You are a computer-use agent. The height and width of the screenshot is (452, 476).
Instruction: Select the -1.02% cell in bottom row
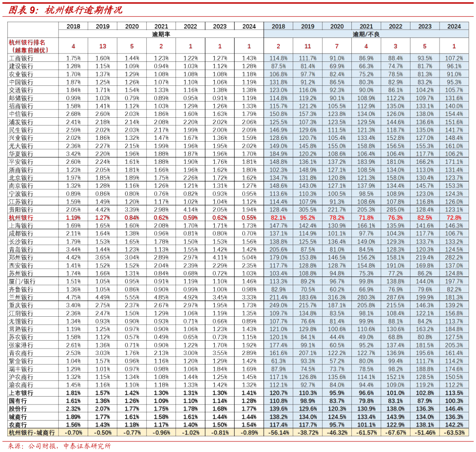point(191,433)
